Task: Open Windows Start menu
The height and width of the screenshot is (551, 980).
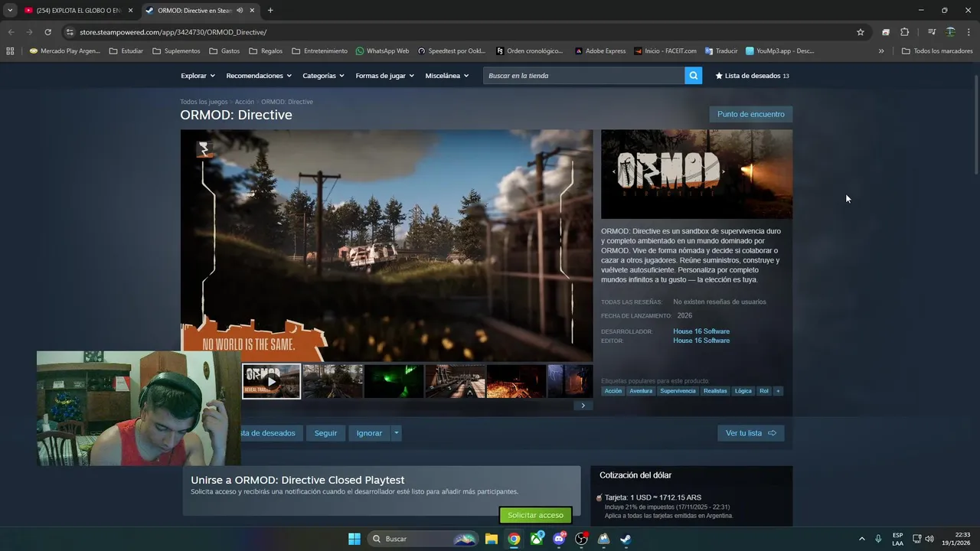Action: [354, 539]
